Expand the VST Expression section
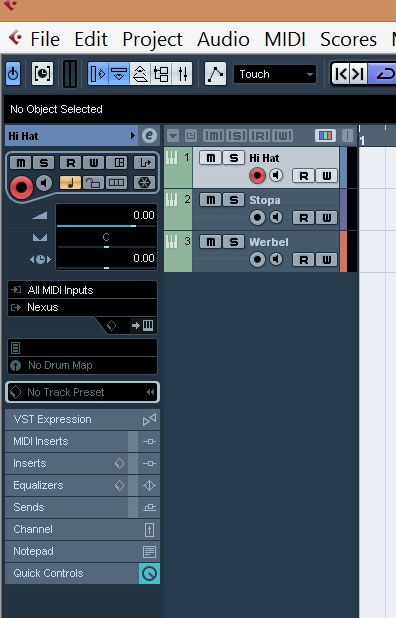 click(x=82, y=419)
